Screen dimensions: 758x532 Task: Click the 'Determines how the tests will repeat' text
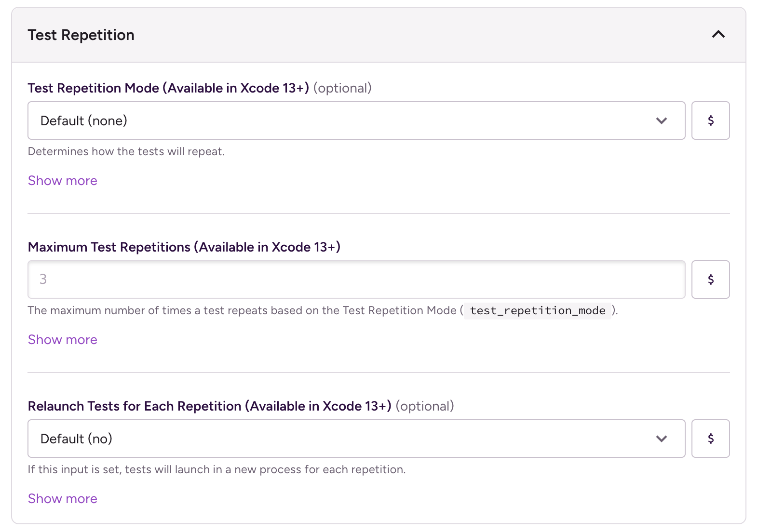(x=126, y=152)
